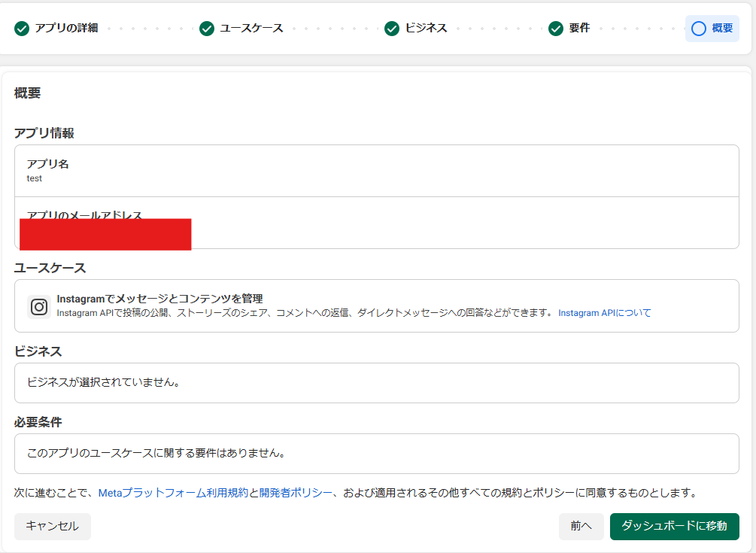Open the Metaプラットフォーム利用規約 link

tap(173, 493)
